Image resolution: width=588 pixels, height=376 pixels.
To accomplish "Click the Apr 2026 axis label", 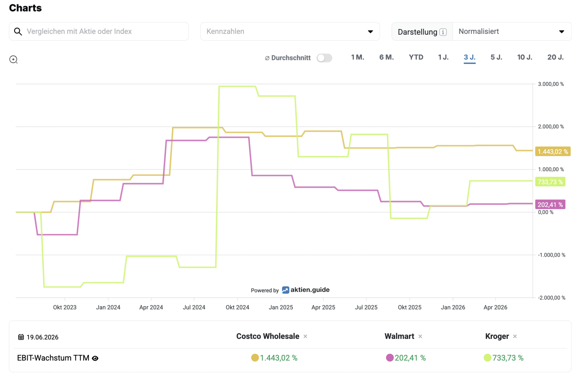I will (495, 307).
